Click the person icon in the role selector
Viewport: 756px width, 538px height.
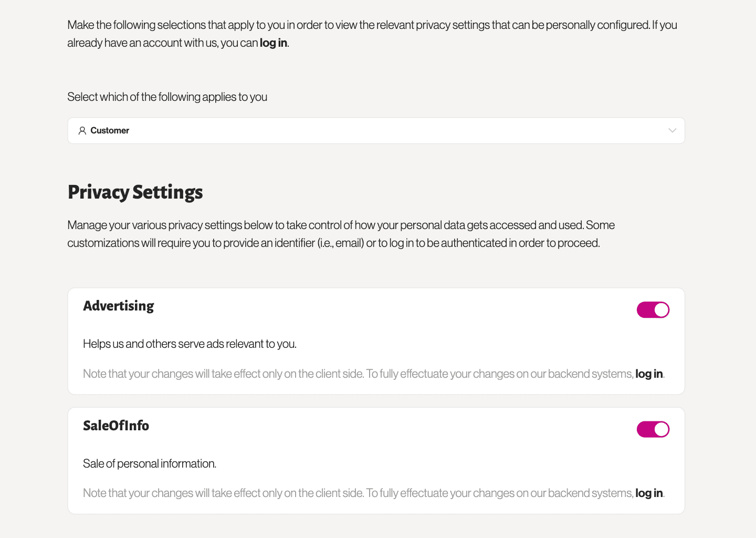[x=82, y=130]
